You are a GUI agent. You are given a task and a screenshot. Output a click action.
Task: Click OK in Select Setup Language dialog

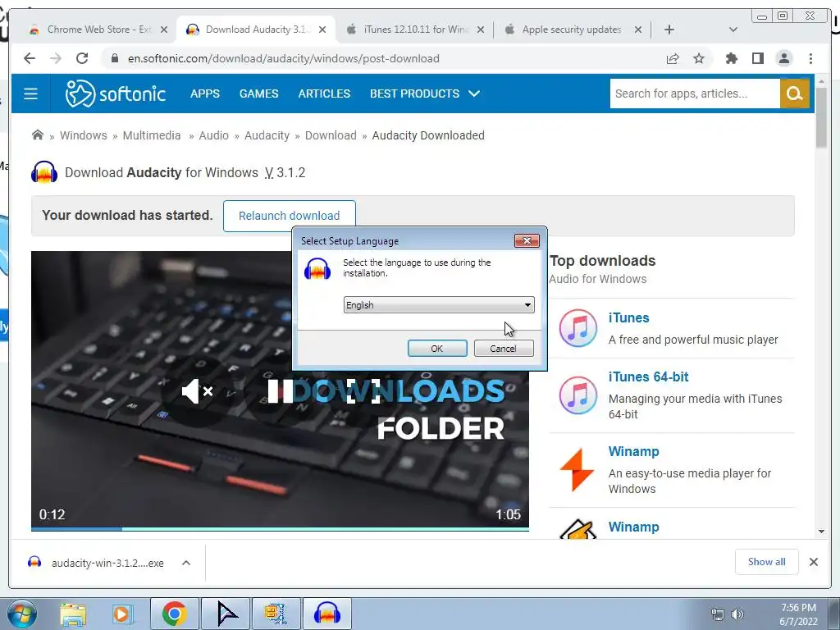coord(437,348)
